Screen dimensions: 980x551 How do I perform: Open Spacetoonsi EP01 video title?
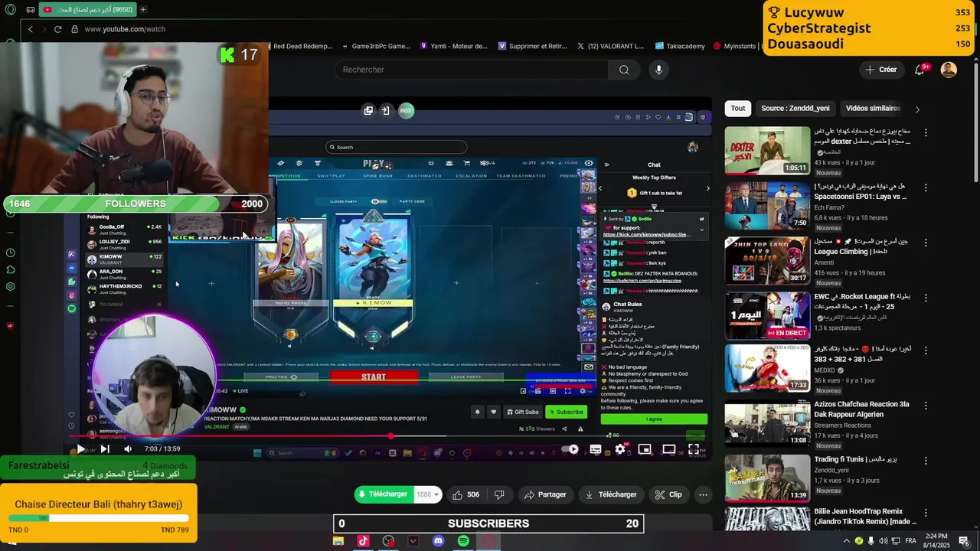click(860, 191)
